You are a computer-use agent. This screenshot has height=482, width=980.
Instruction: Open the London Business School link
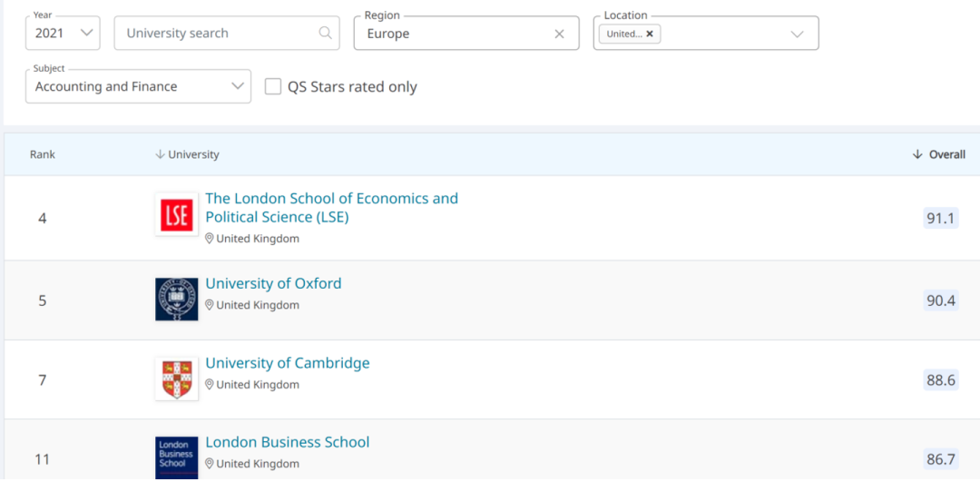pos(288,442)
